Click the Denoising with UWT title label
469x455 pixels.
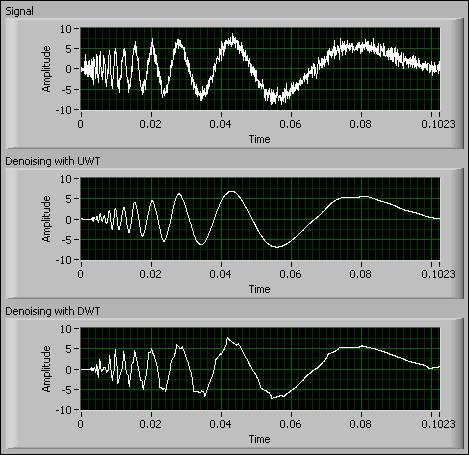tap(53, 161)
